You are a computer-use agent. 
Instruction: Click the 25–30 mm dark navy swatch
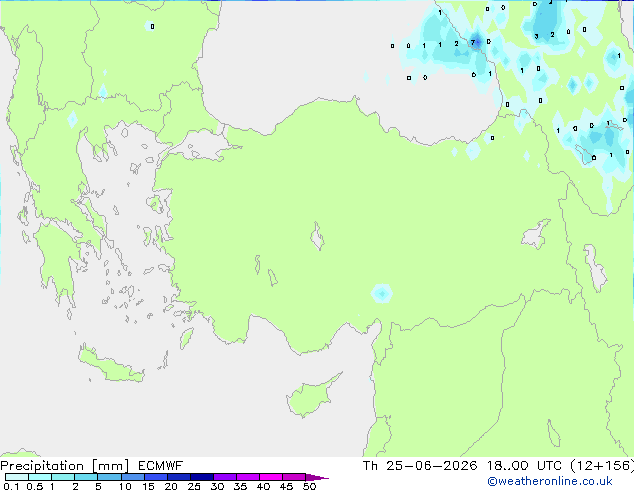click(x=201, y=477)
